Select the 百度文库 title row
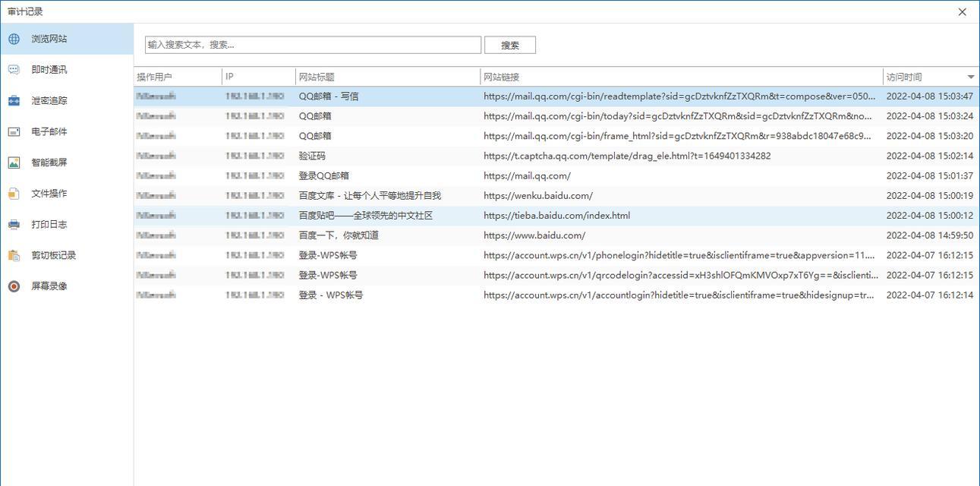This screenshot has height=486, width=980. [556, 196]
